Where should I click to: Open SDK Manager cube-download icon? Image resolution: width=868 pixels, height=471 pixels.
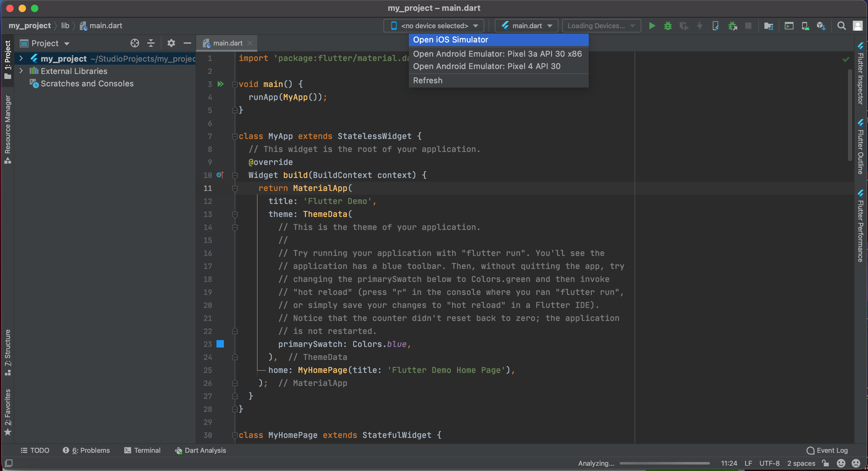[x=821, y=26]
